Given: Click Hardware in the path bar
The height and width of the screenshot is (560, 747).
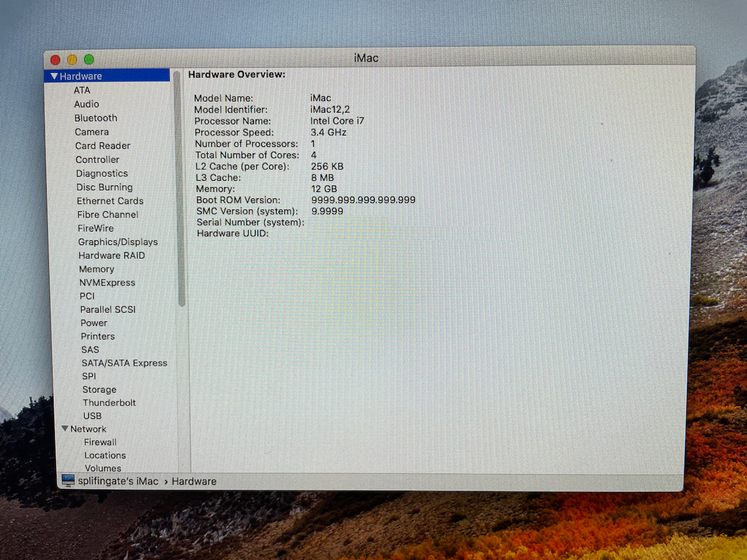Looking at the screenshot, I should [194, 481].
